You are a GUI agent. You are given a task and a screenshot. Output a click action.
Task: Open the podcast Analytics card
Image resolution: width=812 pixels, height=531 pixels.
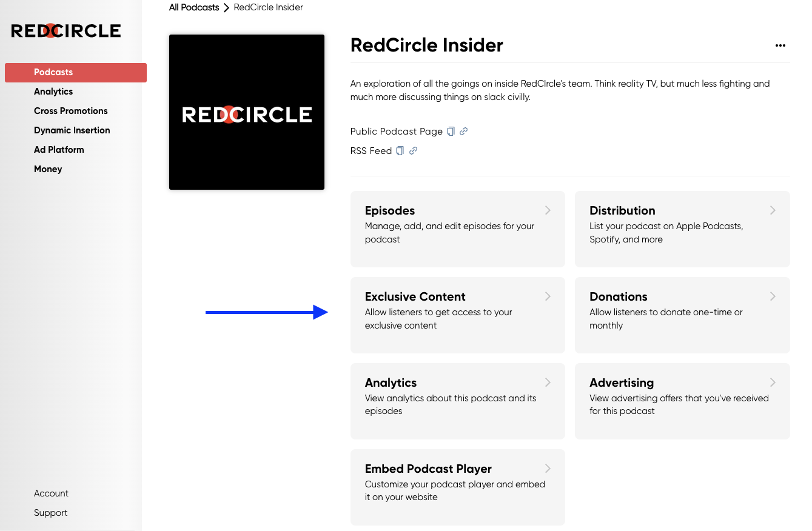click(458, 401)
